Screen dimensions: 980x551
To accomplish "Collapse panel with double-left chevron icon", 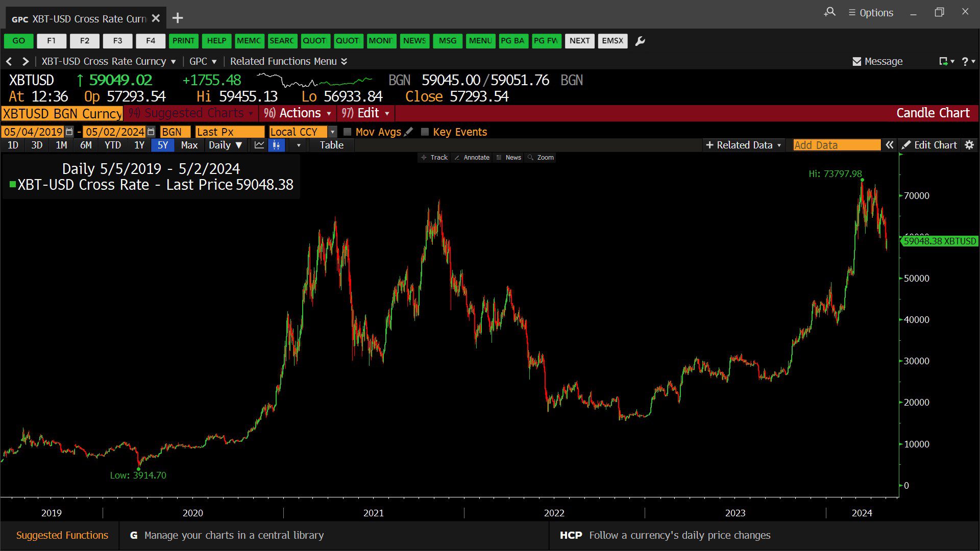I will point(889,145).
